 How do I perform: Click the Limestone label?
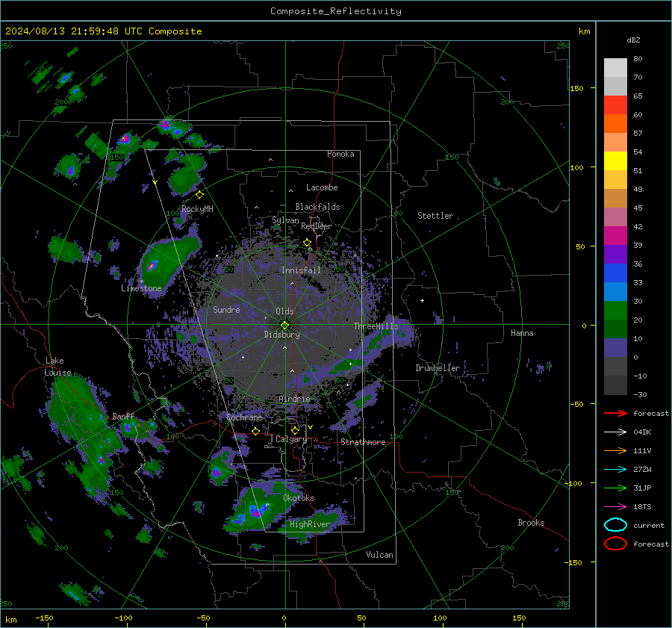click(x=141, y=288)
